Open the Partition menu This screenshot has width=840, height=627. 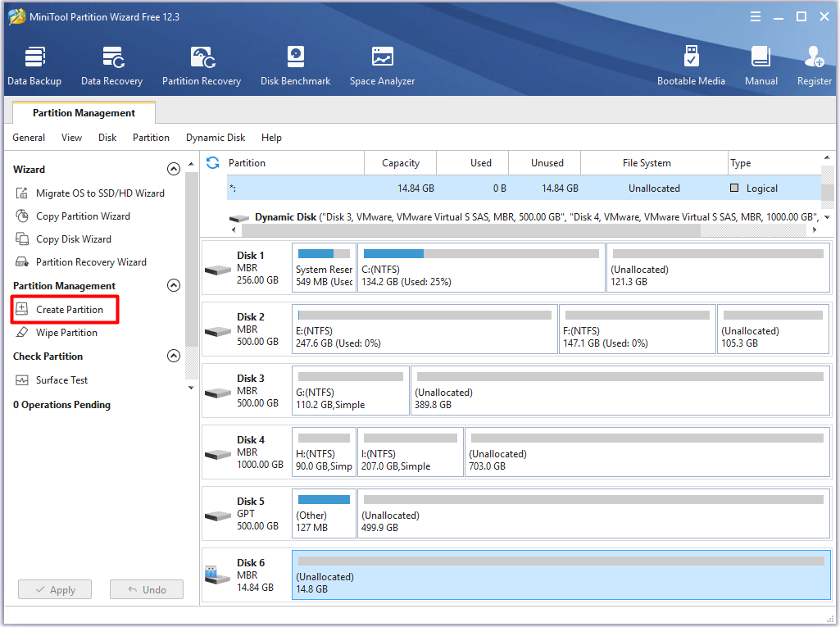151,138
